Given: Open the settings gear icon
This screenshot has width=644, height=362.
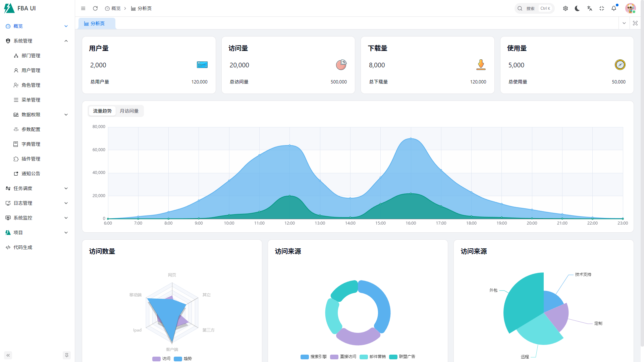Looking at the screenshot, I should (565, 8).
